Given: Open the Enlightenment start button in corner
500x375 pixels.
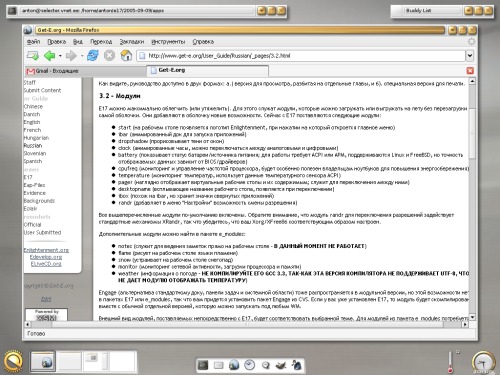Looking at the screenshot, I should click(13, 361).
